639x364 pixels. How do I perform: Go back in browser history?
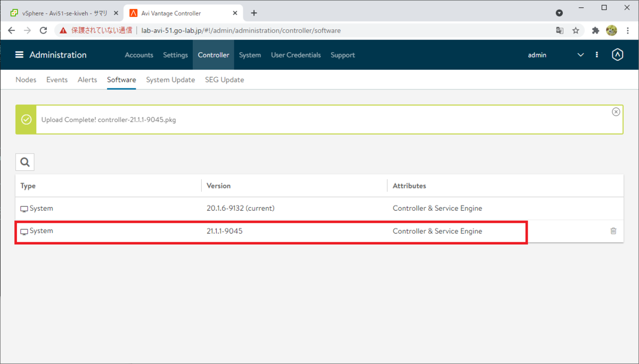click(12, 30)
